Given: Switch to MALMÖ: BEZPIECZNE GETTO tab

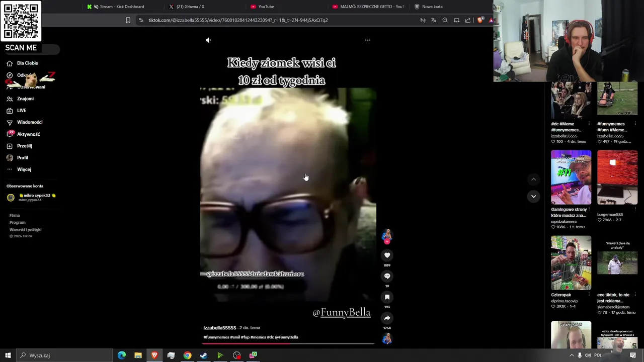Looking at the screenshot, I should point(369,7).
